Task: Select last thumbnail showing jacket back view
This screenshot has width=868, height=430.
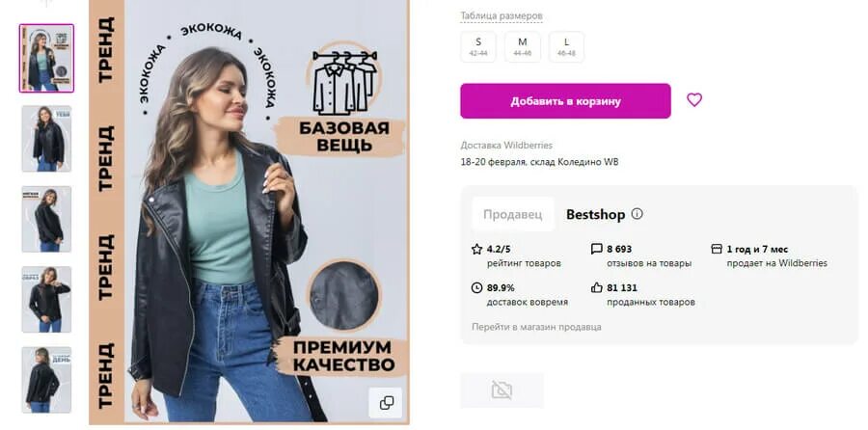Action: click(46, 380)
